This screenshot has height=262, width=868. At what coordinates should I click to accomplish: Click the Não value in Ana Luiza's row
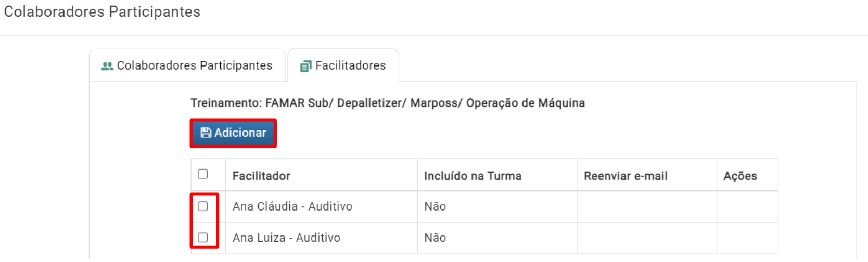pyautogui.click(x=435, y=238)
